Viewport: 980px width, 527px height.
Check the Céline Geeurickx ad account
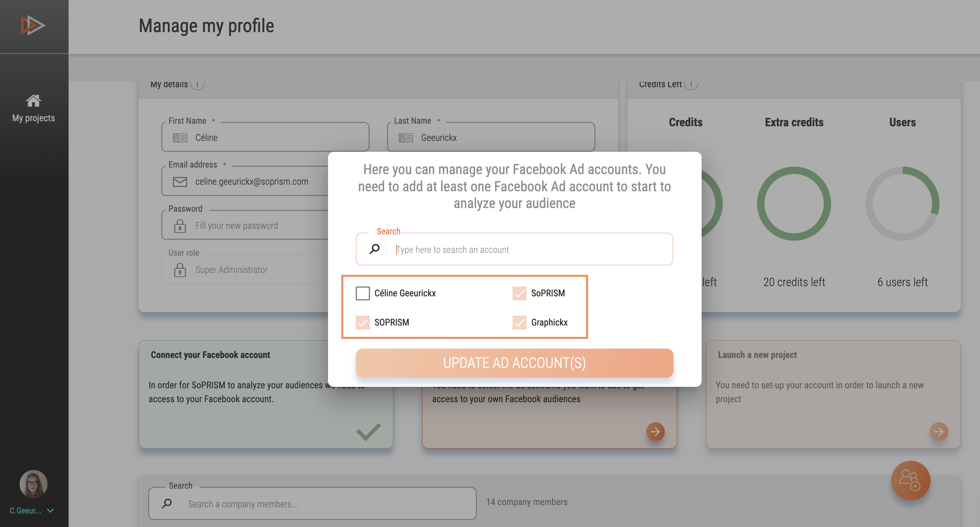(x=363, y=293)
